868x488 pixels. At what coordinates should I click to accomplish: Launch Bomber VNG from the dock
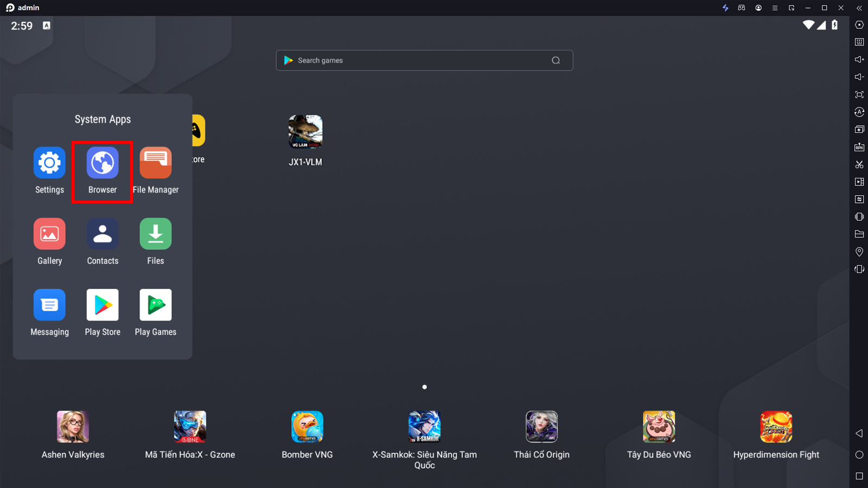307,427
